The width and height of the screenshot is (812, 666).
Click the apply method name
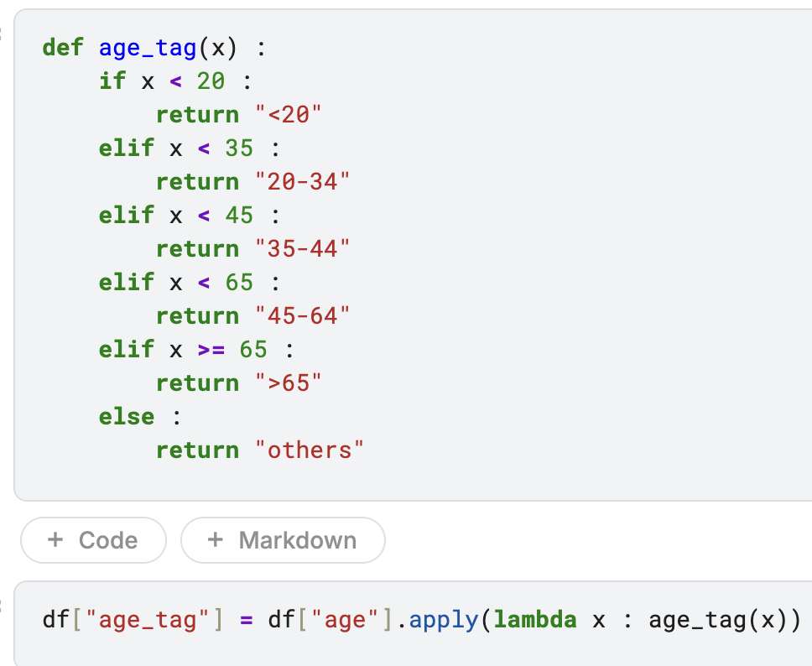coord(444,621)
